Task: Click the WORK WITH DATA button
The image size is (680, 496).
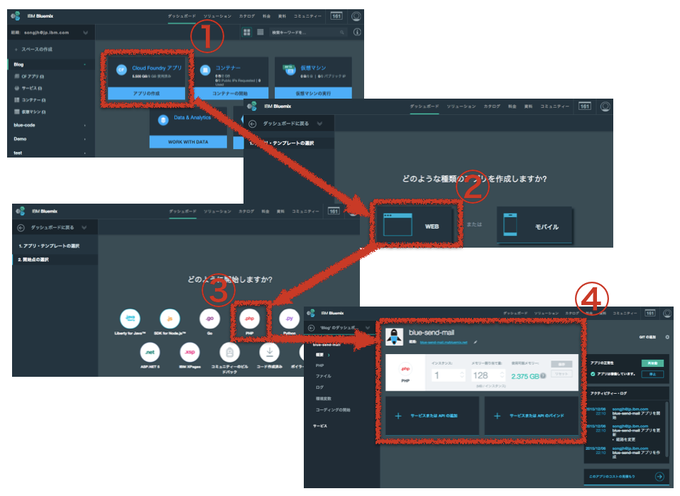Action: pyautogui.click(x=188, y=142)
